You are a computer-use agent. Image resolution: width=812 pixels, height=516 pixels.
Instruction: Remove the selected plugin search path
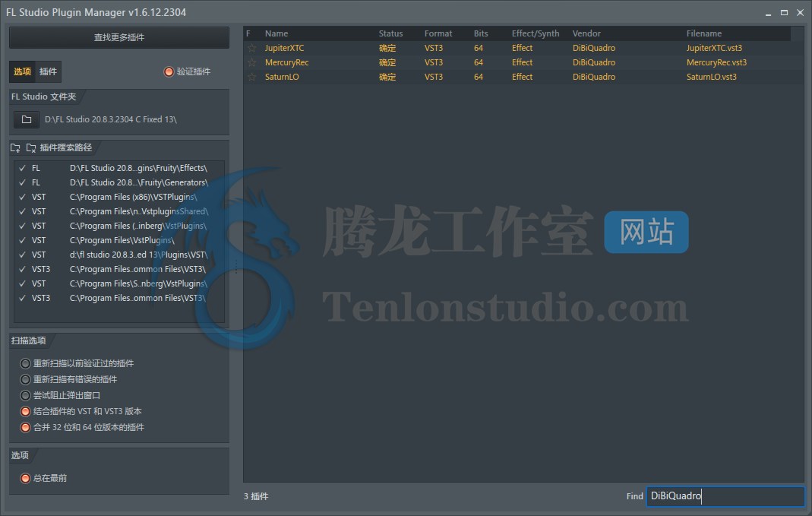coord(31,148)
